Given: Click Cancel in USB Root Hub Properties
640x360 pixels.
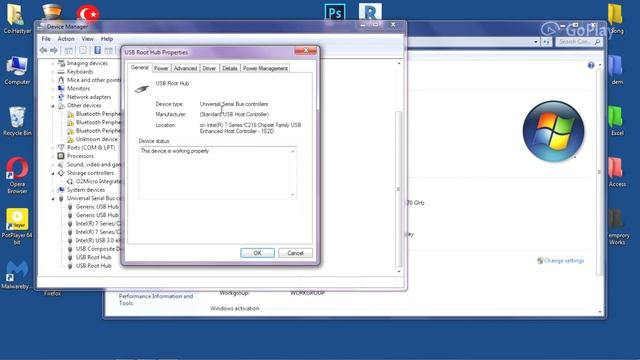Looking at the screenshot, I should tap(295, 253).
